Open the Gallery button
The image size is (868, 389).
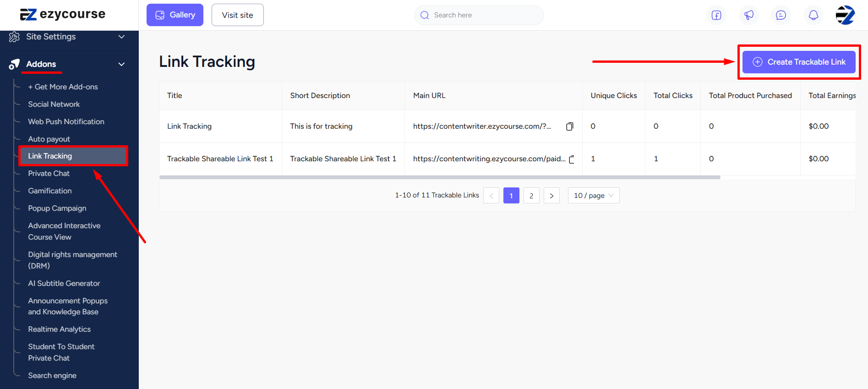[x=175, y=15]
